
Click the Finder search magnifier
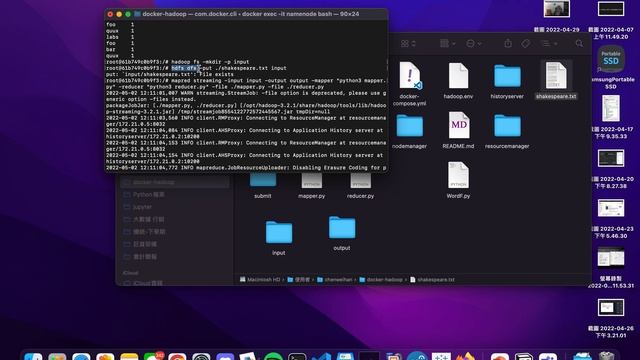(579, 44)
